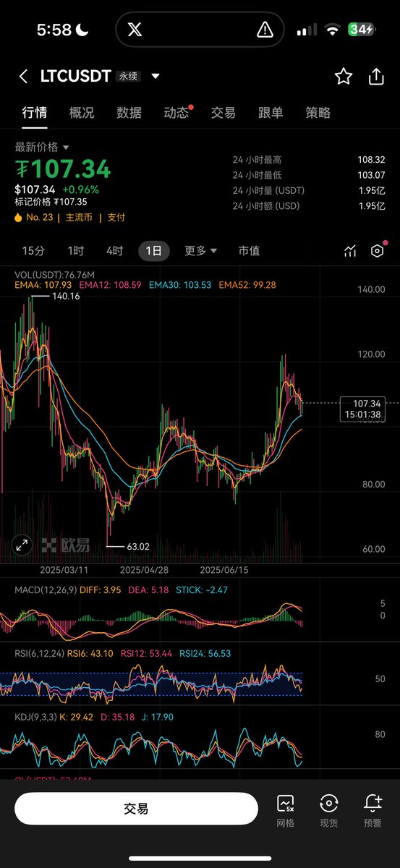The width and height of the screenshot is (400, 868).
Task: Open the 最新价格 price type dropdown
Action: click(x=42, y=147)
